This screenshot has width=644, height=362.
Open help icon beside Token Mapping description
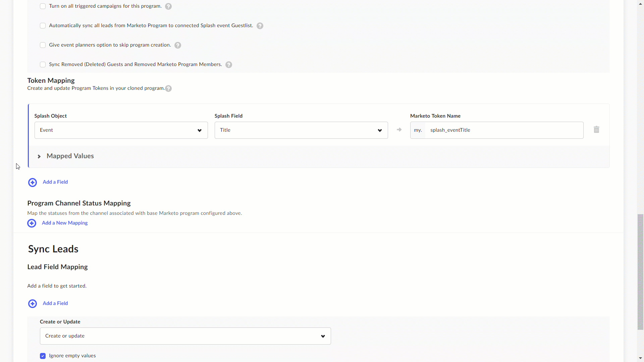[168, 88]
